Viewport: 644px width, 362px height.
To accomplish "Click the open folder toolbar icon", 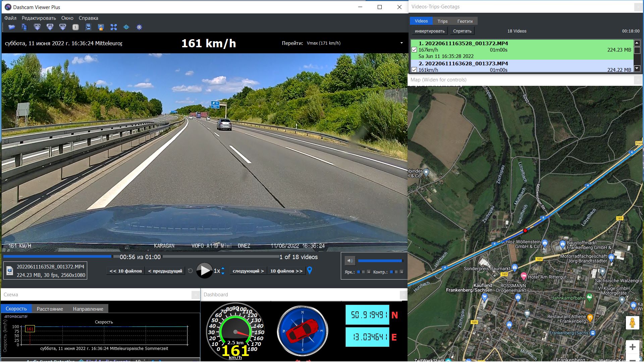I will click(12, 27).
